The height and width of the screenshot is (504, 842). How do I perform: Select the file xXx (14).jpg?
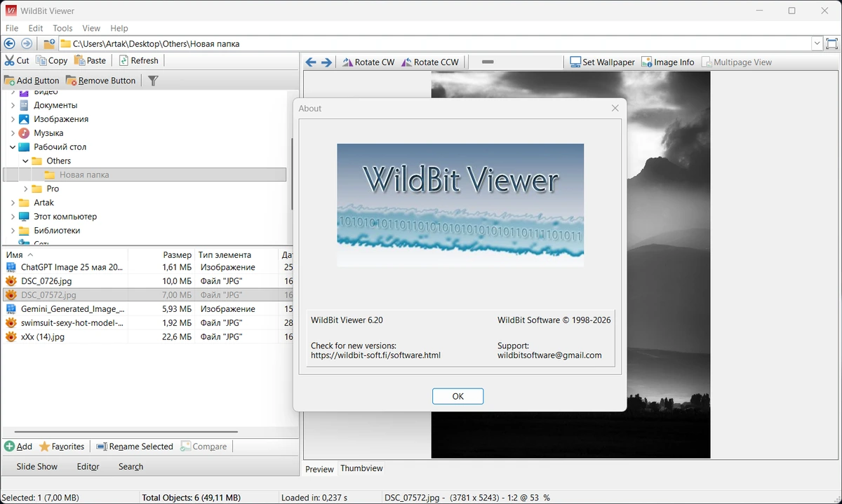click(x=43, y=337)
